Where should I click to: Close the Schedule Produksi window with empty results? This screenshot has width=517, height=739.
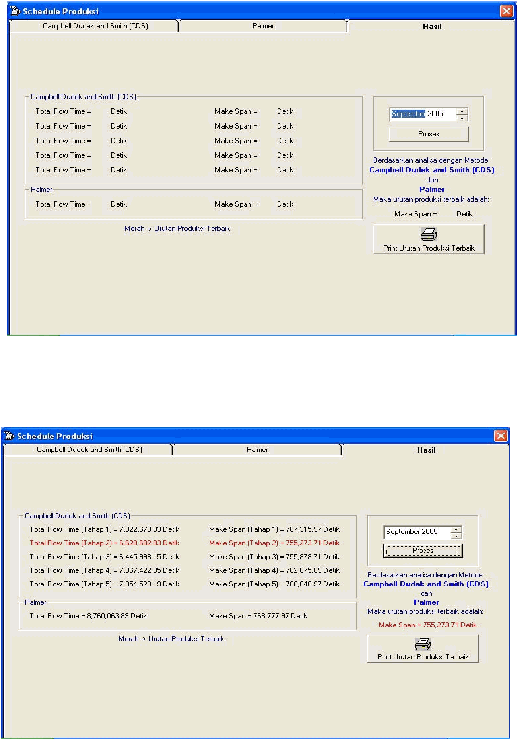tap(507, 11)
